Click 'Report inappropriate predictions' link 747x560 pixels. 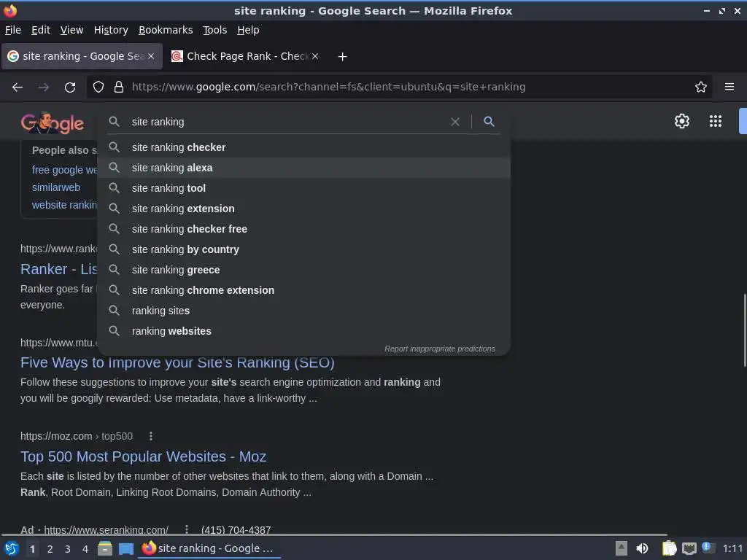point(440,349)
